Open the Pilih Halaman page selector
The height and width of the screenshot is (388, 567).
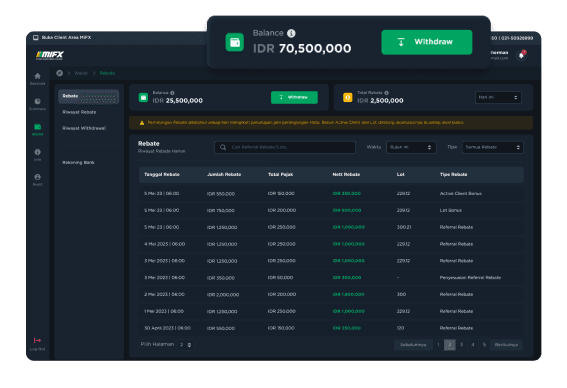[x=186, y=345]
